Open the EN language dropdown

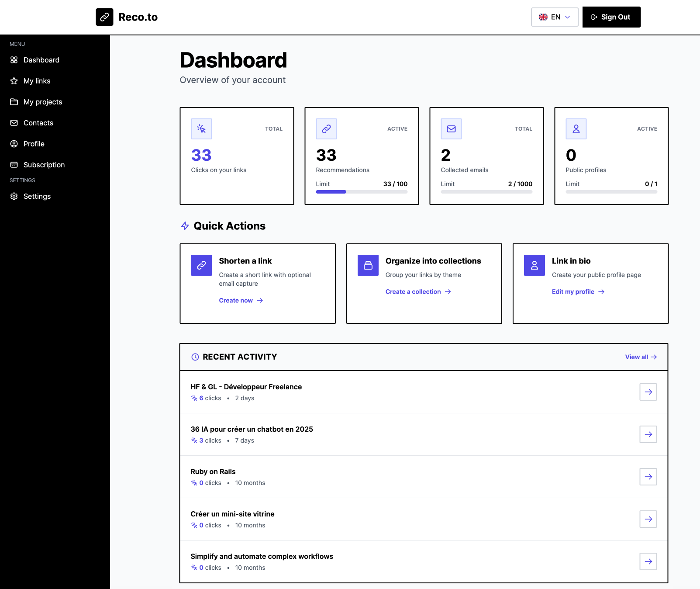555,17
